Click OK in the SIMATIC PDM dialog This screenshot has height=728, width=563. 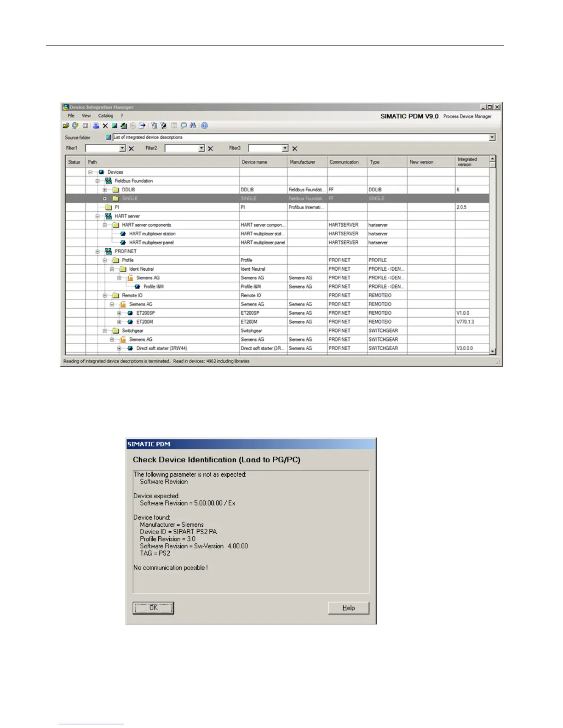153,608
